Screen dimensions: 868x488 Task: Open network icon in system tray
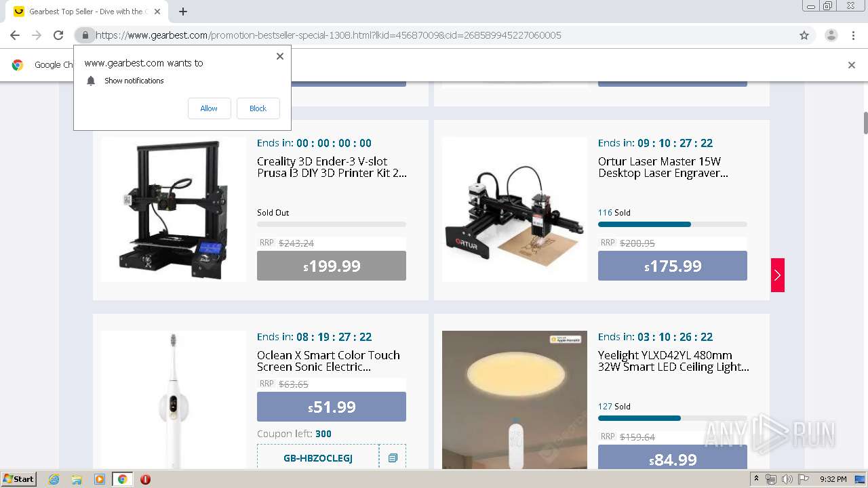pos(770,479)
